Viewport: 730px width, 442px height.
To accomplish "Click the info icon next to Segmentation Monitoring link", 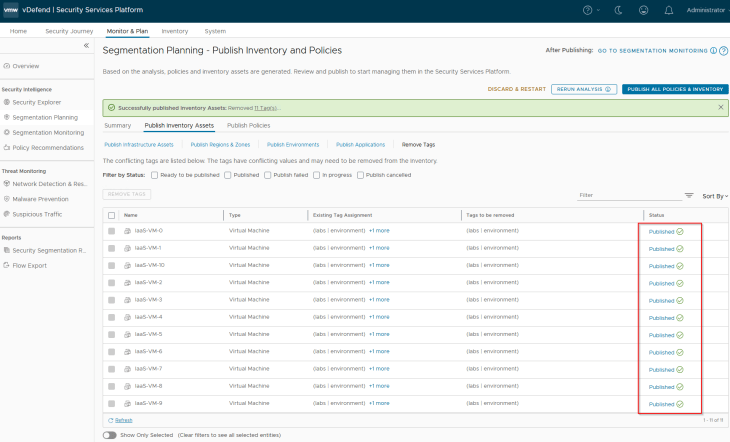I will coord(712,50).
